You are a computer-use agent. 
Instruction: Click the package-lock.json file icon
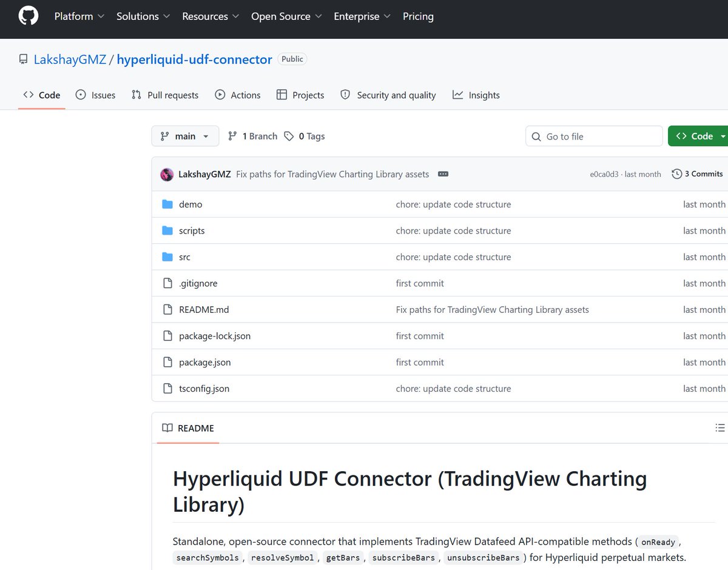(x=167, y=336)
